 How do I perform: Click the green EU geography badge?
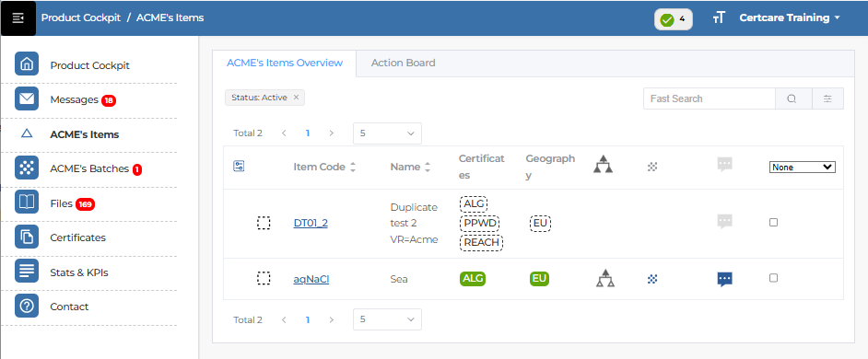point(539,278)
